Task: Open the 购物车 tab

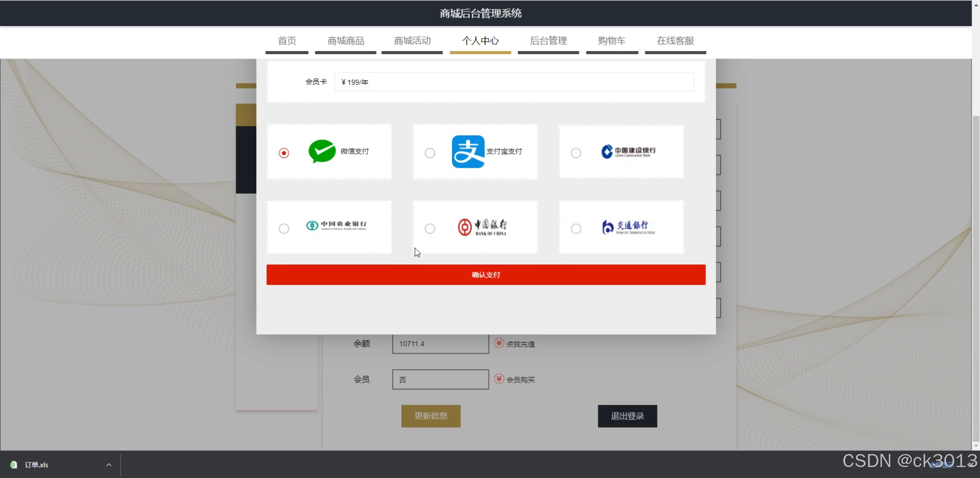Action: tap(612, 41)
